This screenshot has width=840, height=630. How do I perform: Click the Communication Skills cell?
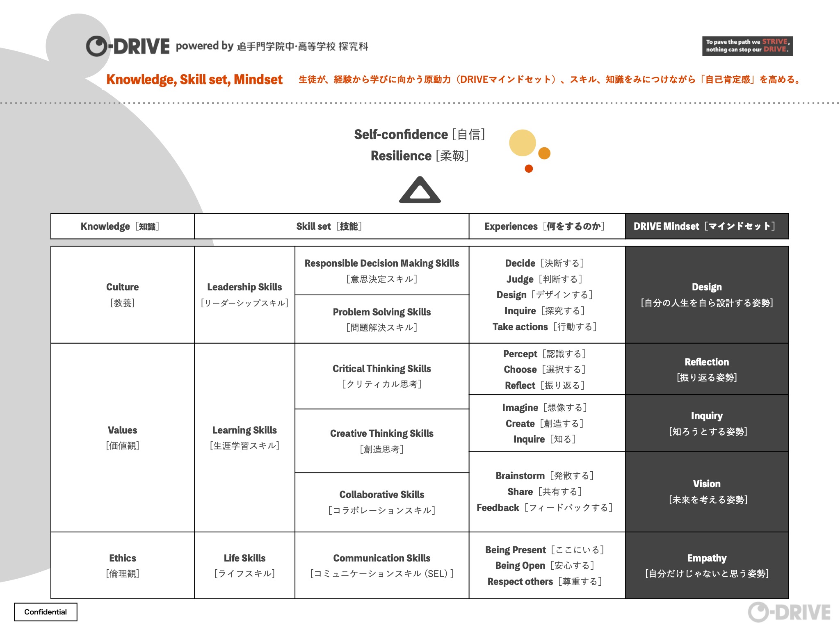coord(381,565)
